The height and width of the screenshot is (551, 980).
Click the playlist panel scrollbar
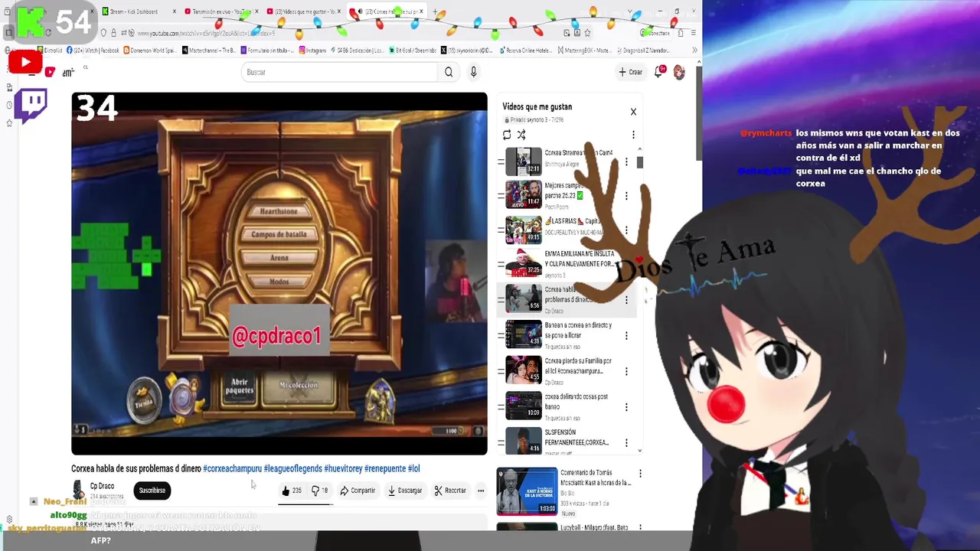(639, 162)
